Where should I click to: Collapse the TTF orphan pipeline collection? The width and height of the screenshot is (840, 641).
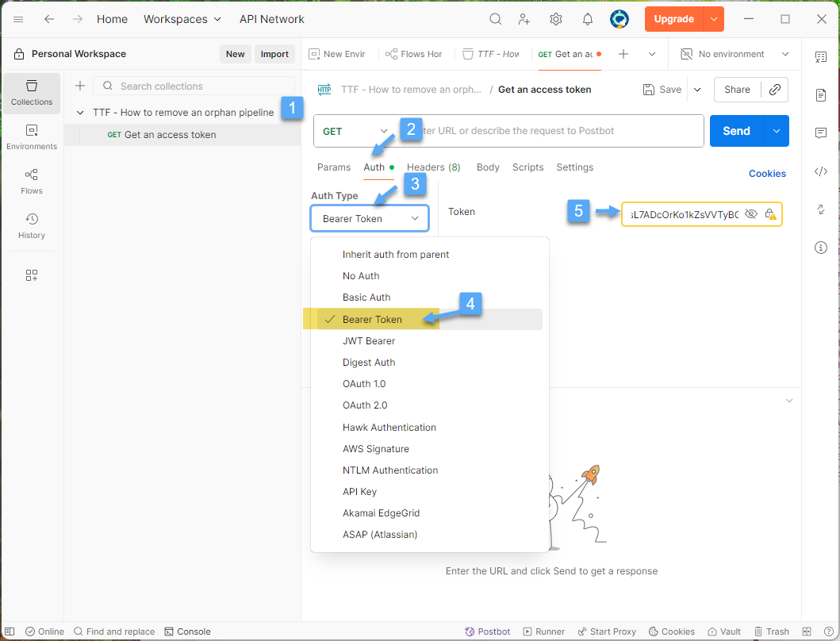80,113
